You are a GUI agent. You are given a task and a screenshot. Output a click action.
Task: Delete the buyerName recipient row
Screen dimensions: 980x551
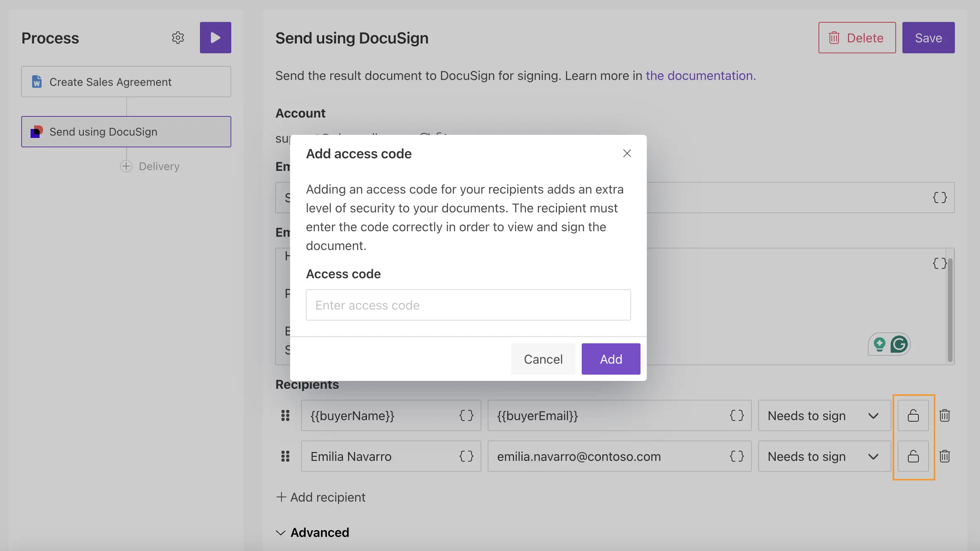click(x=945, y=415)
